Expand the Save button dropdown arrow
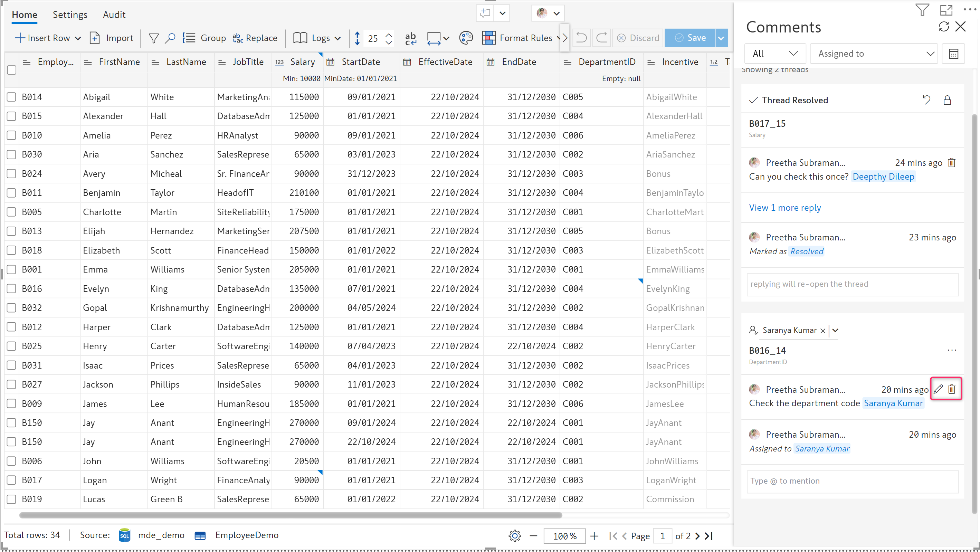 coord(721,38)
